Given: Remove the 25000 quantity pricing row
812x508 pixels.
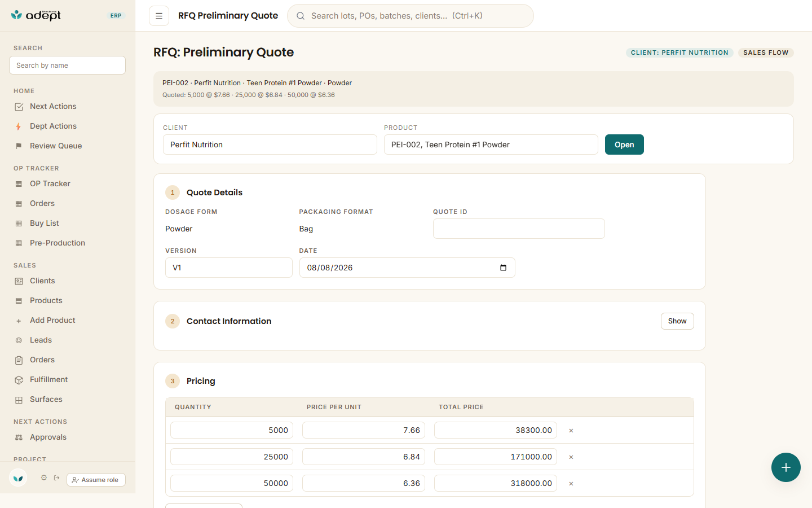Looking at the screenshot, I should click(571, 457).
